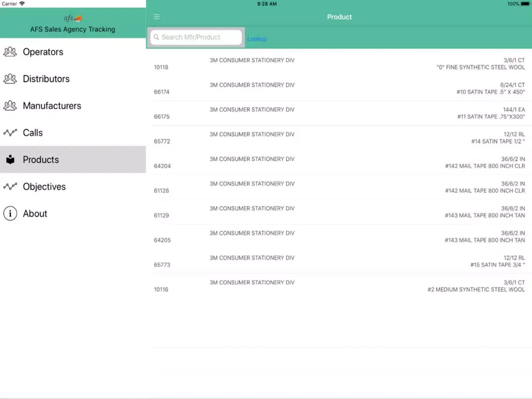Click #14 SATIN TAPE 1/2 description
The image size is (532, 399).
[498, 141]
